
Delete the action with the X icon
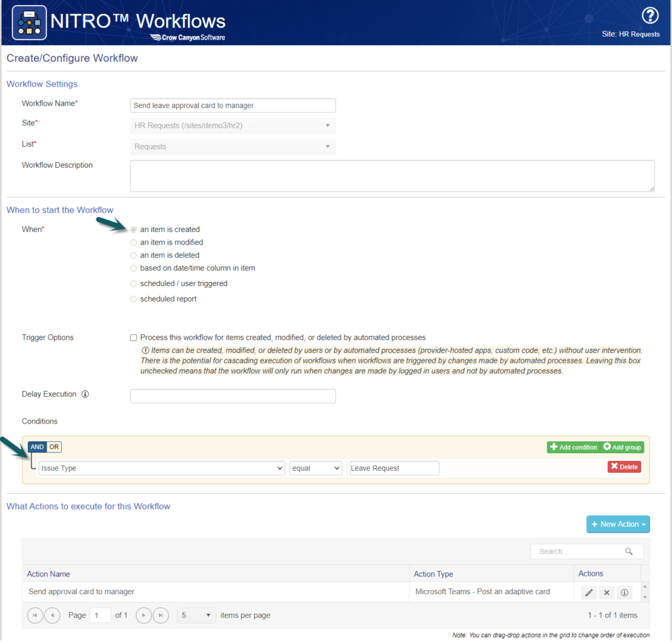click(x=606, y=593)
